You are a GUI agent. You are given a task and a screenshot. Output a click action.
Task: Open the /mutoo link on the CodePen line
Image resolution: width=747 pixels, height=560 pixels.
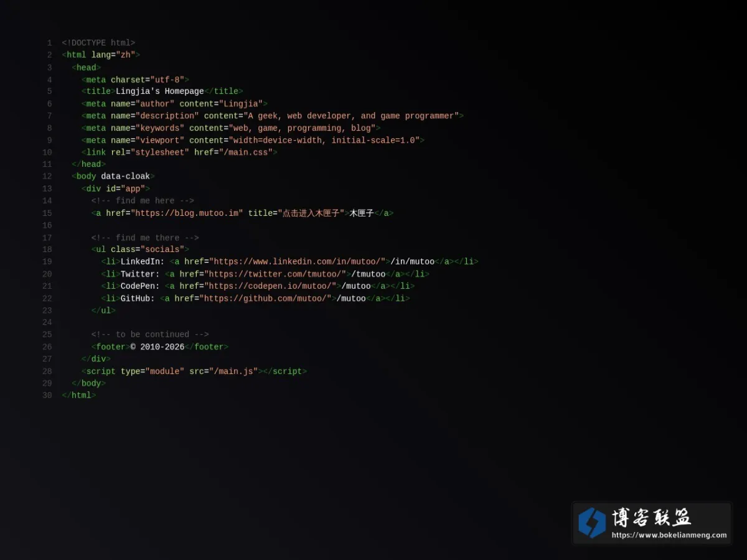pyautogui.click(x=356, y=286)
